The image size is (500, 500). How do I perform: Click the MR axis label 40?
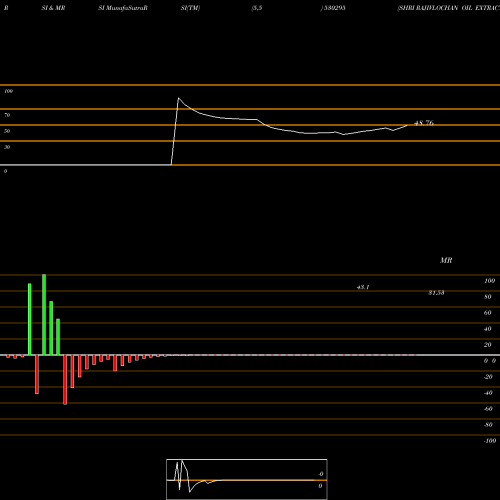pos(488,329)
